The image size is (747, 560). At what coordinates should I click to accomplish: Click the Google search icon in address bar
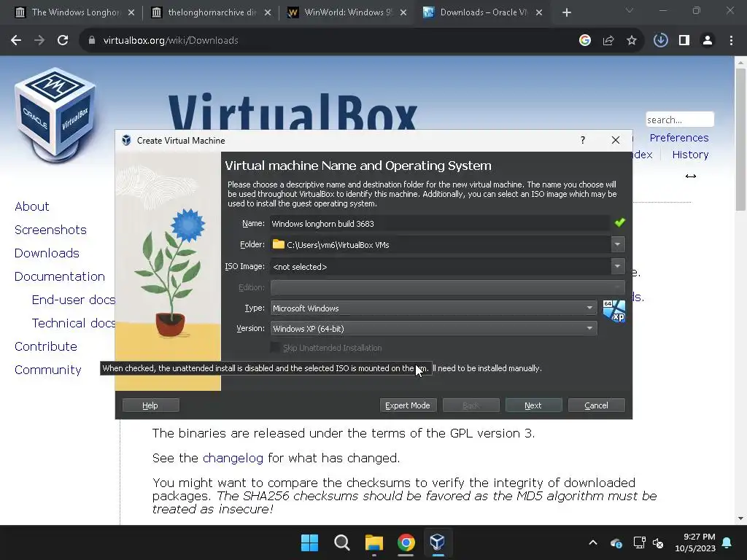(x=584, y=41)
